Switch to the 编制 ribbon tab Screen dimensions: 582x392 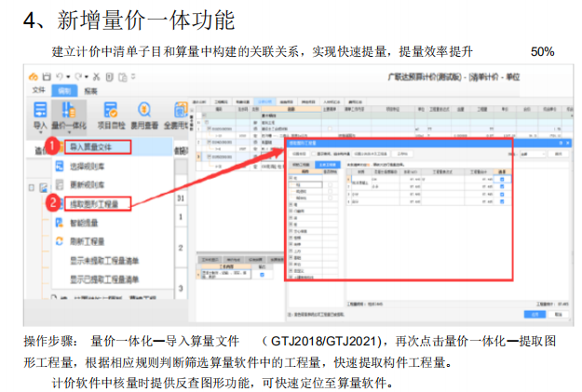(x=64, y=90)
